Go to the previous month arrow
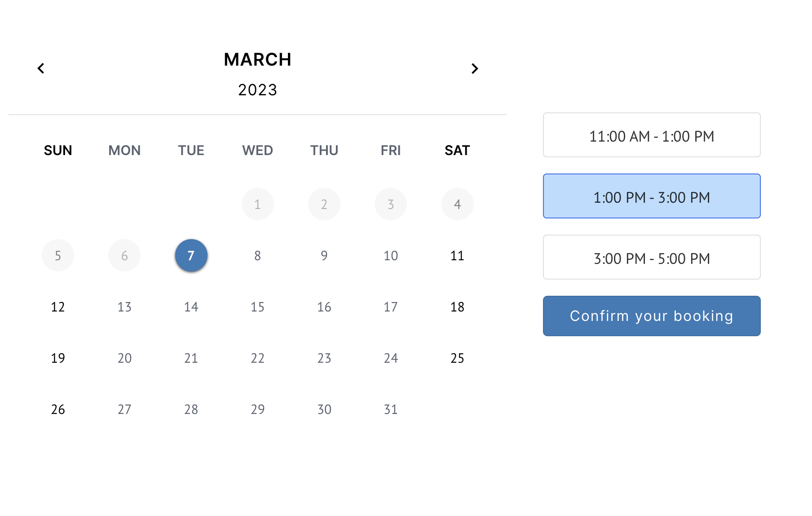The image size is (812, 516). pos(41,68)
